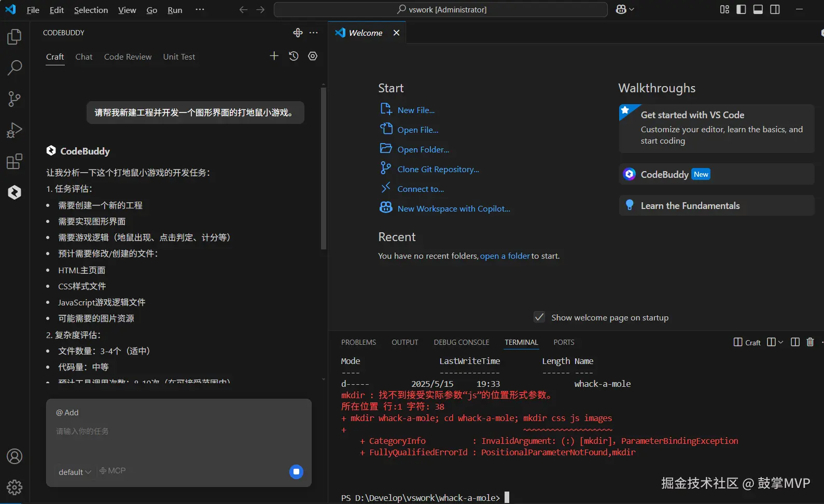Viewport: 824px width, 504px height.
Task: Toggle the bottom panel visibility
Action: (x=758, y=9)
